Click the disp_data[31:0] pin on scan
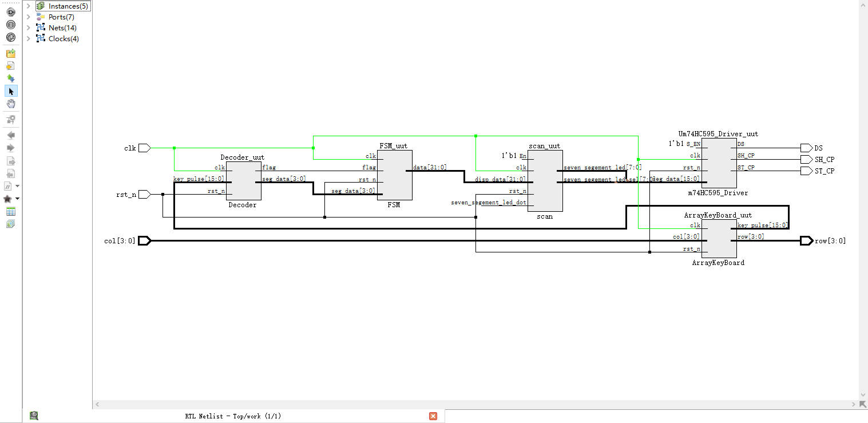 click(x=500, y=179)
